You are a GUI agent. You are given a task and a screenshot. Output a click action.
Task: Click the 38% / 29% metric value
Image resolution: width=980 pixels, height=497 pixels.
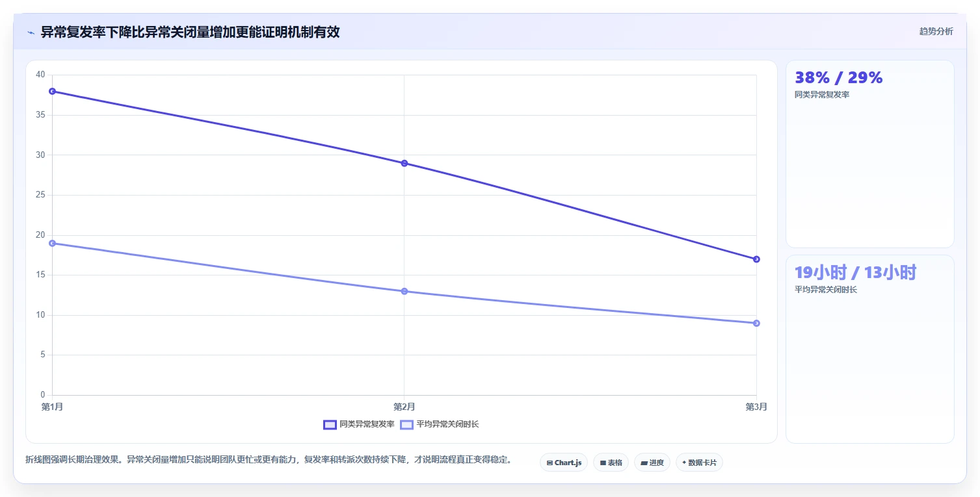pos(839,78)
